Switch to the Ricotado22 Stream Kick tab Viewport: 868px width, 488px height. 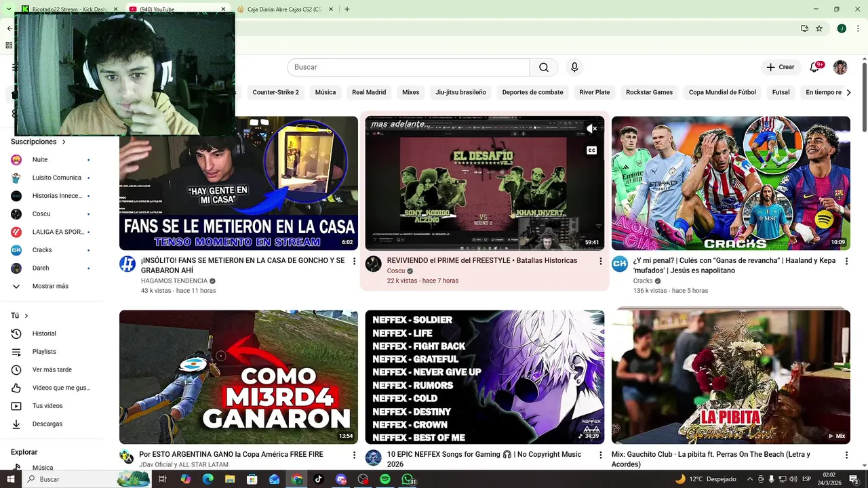pyautogui.click(x=69, y=9)
